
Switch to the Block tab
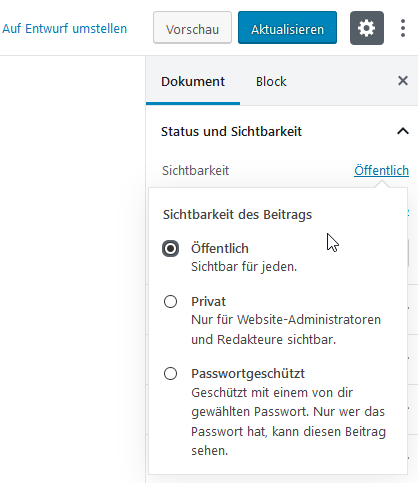pos(271,81)
